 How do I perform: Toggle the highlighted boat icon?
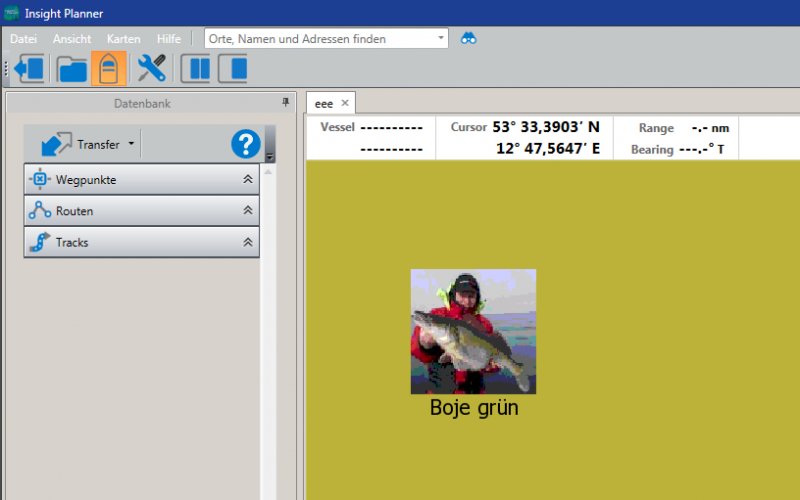(108, 69)
